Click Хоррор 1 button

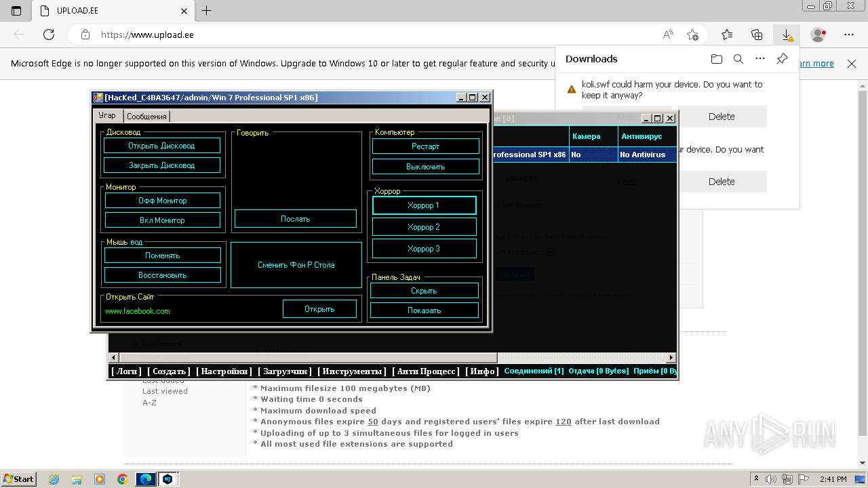click(424, 205)
